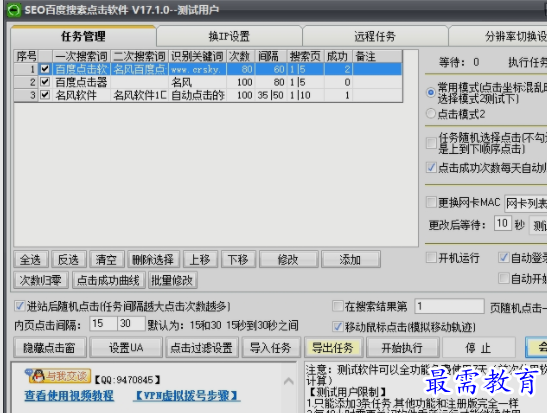Image resolution: width=547 pixels, height=413 pixels.
Task: Enable 更换网卡MAC checkbox
Action: coord(431,202)
